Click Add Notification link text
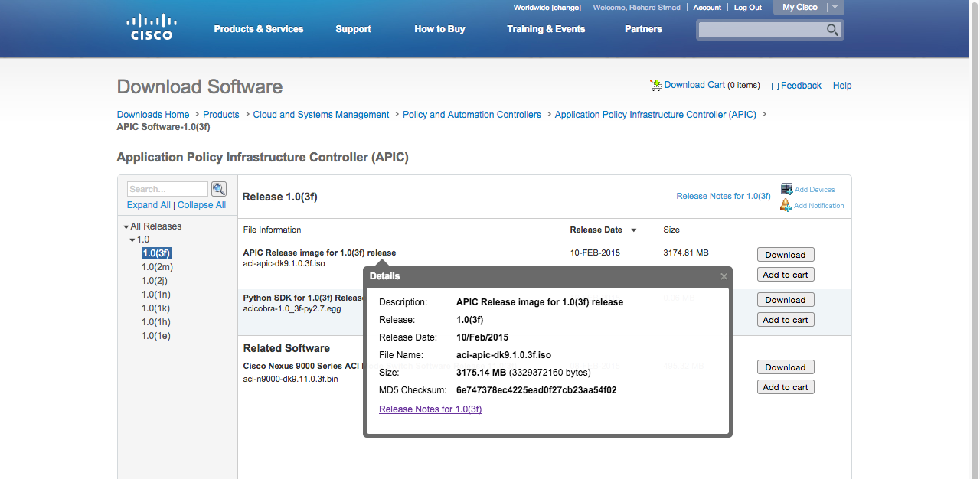 tap(819, 206)
